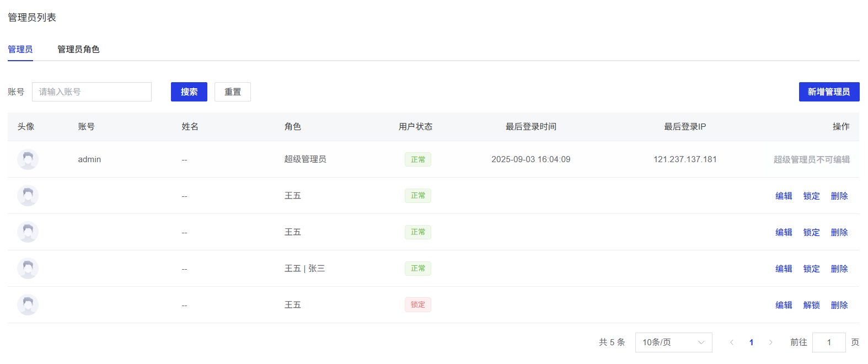Switch to the 管理员角色 tab
Image resolution: width=868 pixels, height=364 pixels.
(x=78, y=49)
